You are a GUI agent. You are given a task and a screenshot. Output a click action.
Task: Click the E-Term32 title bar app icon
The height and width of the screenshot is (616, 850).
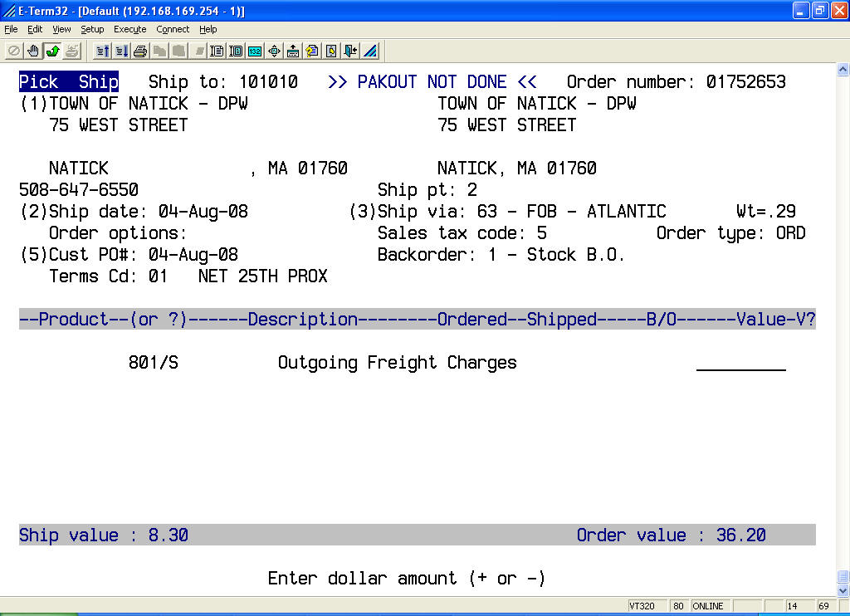pyautogui.click(x=8, y=10)
